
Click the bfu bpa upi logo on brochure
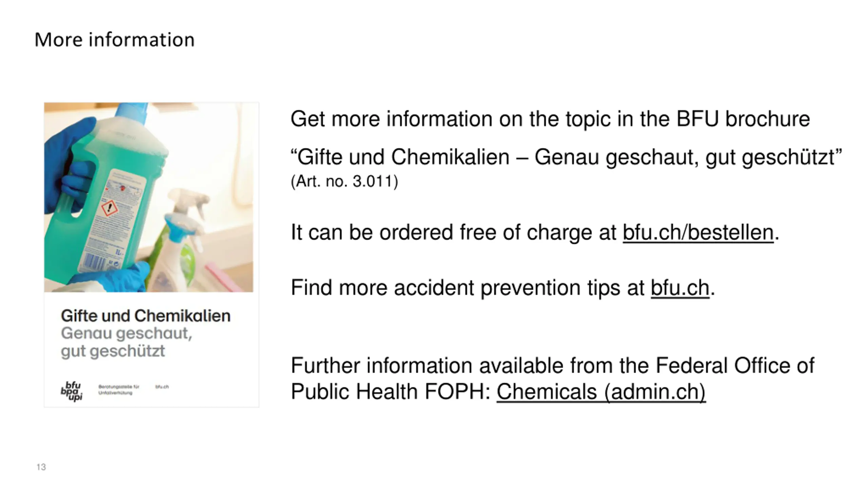pyautogui.click(x=72, y=391)
